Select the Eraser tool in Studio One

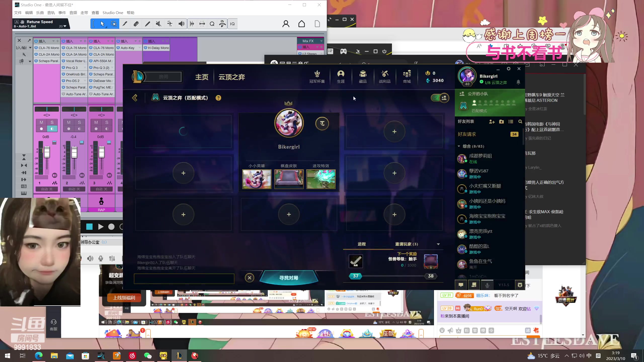pyautogui.click(x=136, y=24)
